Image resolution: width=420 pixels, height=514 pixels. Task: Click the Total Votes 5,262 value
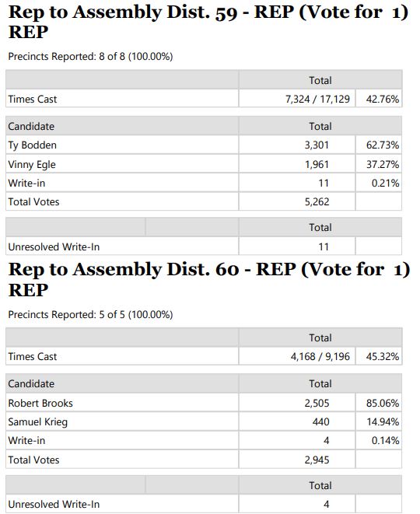(317, 201)
